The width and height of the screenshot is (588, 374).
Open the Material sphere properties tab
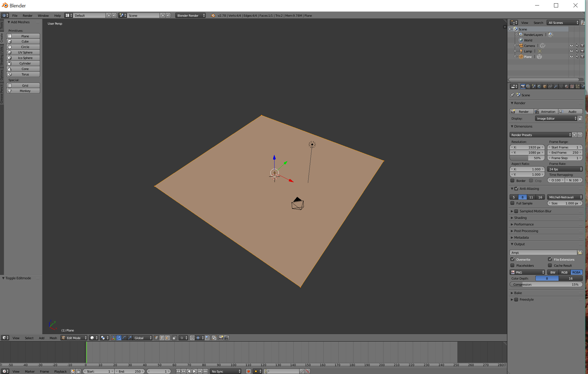click(567, 86)
